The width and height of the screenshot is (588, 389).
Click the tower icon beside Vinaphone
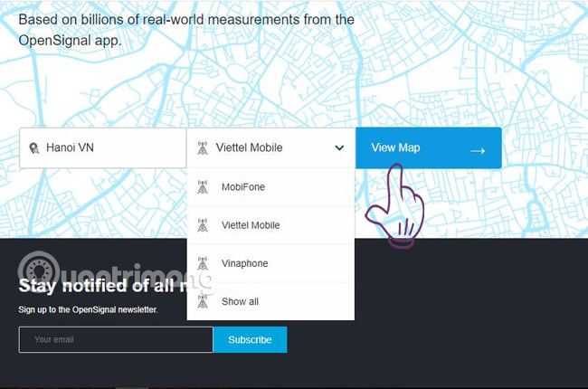coord(203,263)
